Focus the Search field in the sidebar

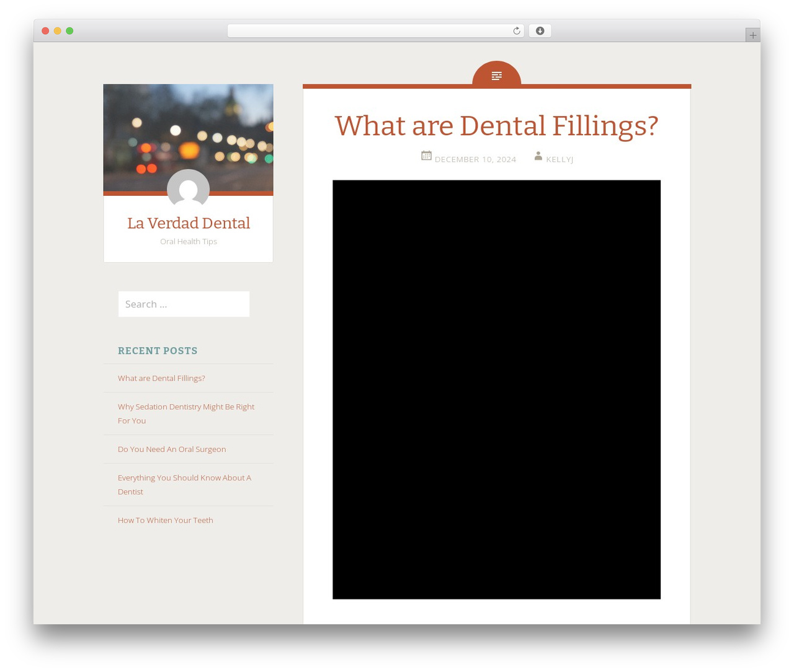(x=184, y=304)
